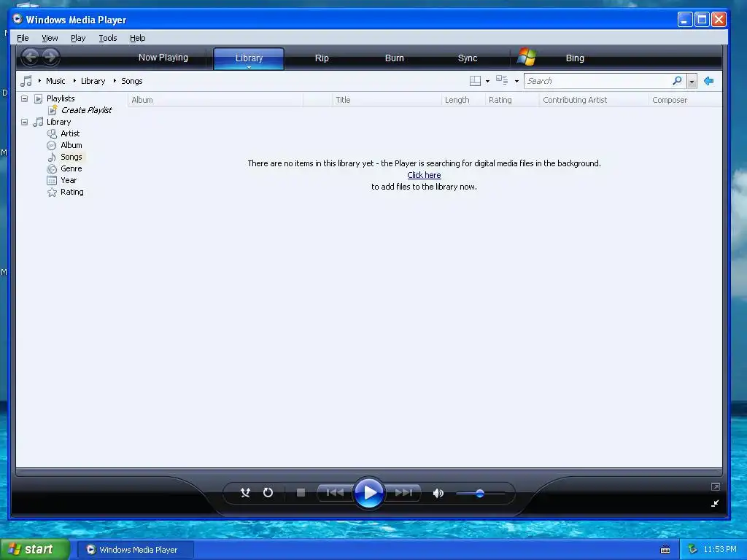Screen dimensions: 747x560
Task: Go forward with the Forward arrow button
Action: click(x=50, y=58)
